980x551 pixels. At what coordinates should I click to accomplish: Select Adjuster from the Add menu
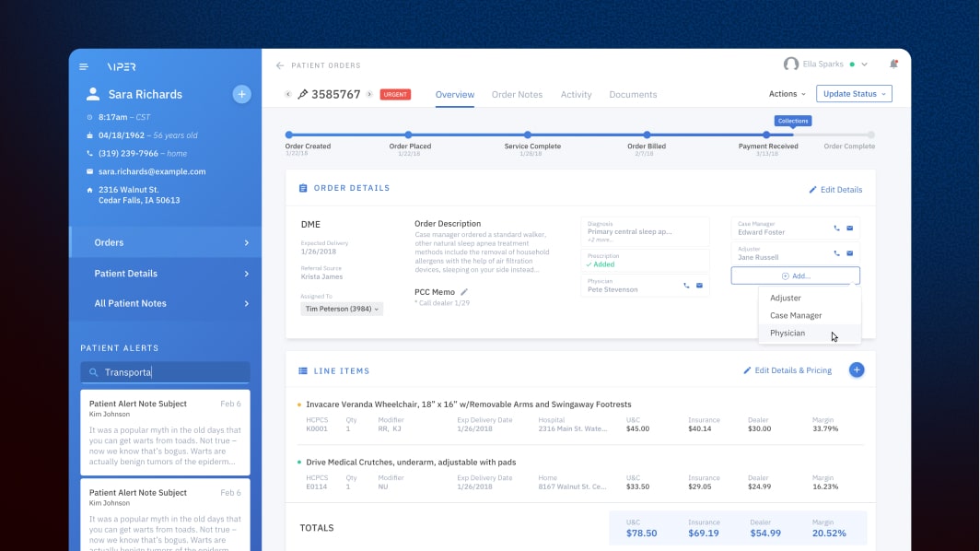[x=810, y=298]
